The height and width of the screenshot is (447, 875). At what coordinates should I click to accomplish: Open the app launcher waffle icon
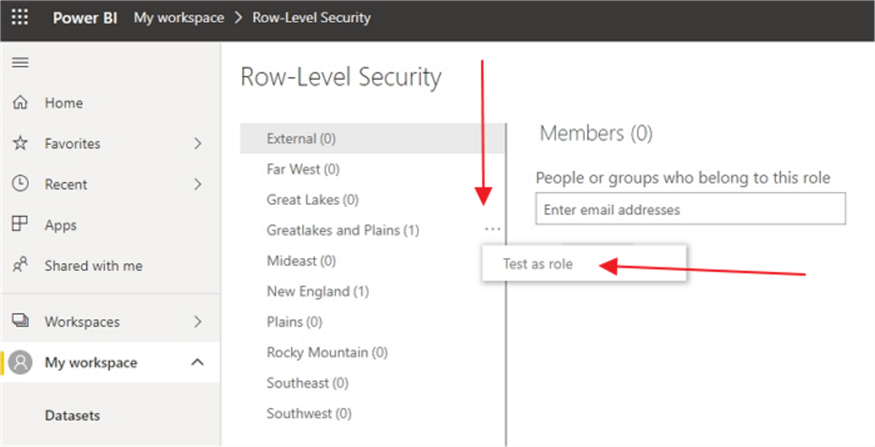(x=19, y=18)
